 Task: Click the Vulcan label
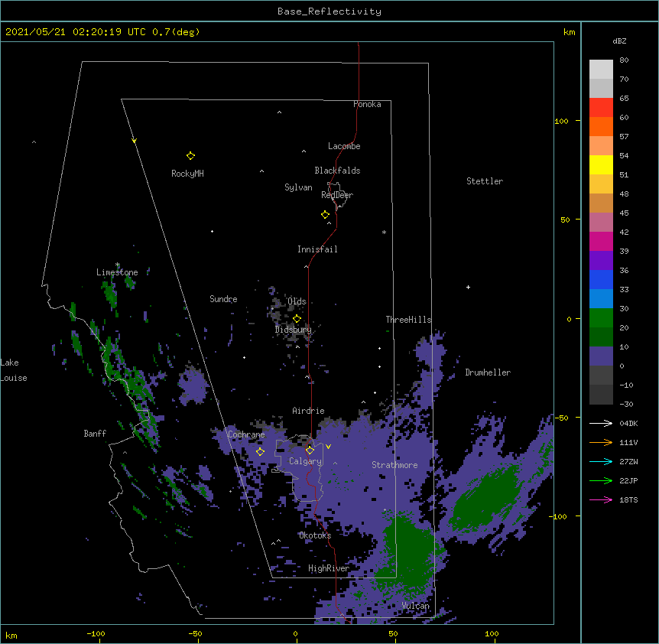coord(415,606)
